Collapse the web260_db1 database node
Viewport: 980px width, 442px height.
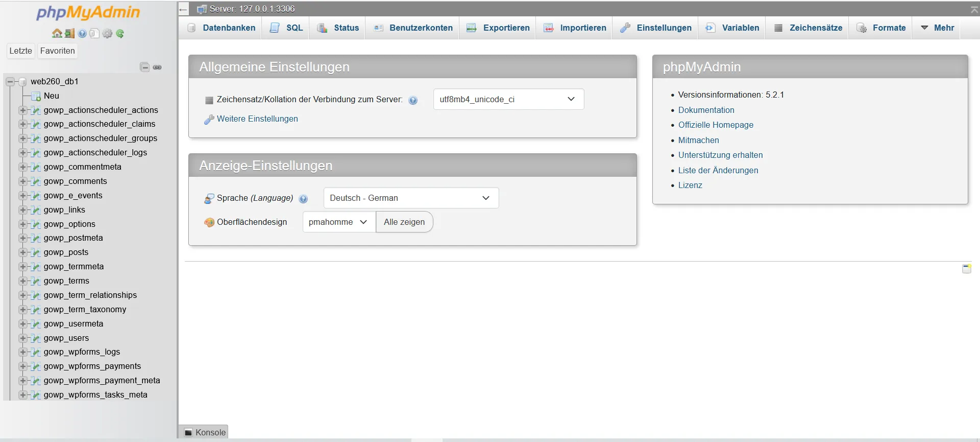10,82
